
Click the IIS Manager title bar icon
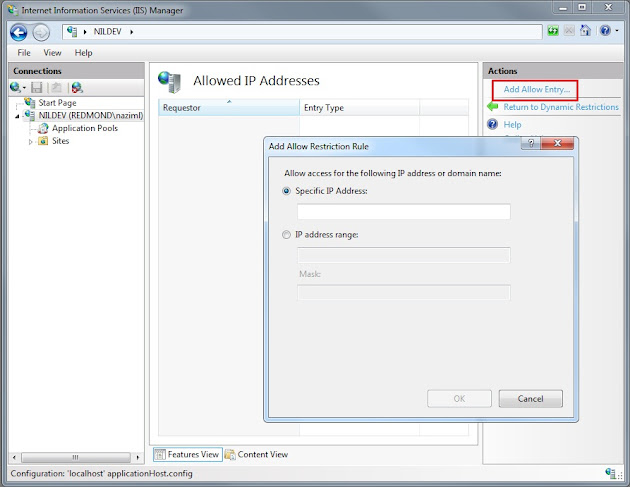click(x=13, y=10)
